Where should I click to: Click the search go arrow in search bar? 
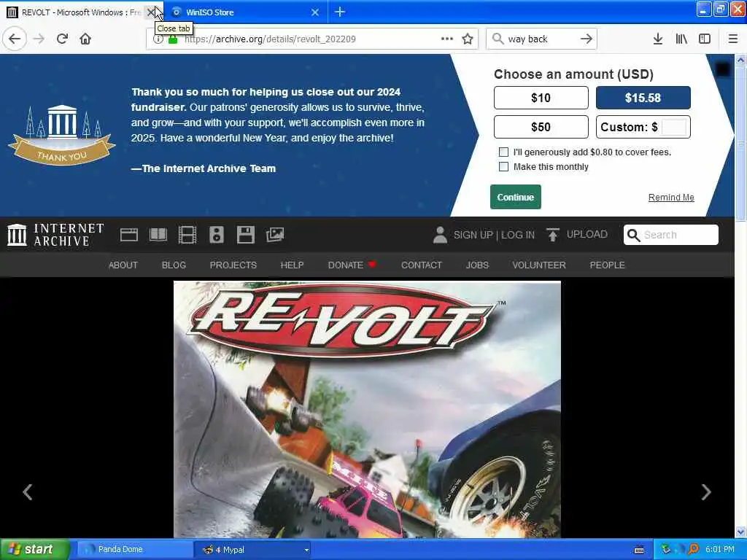(587, 39)
